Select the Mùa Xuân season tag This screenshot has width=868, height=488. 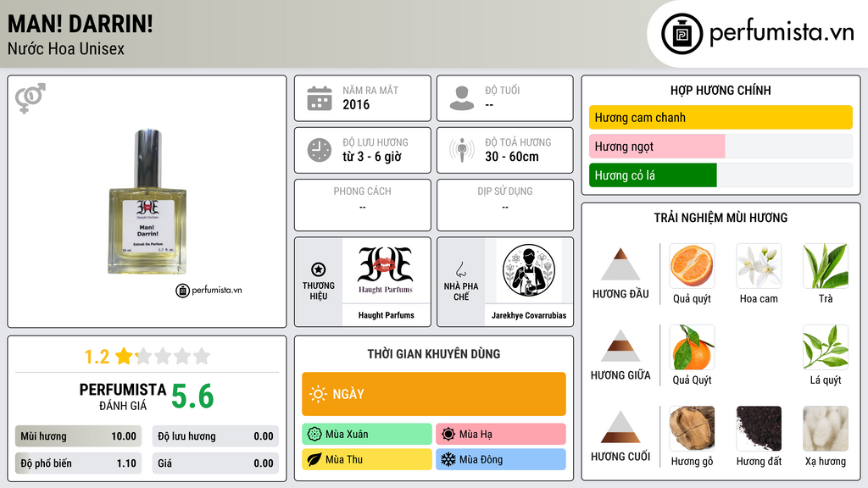(366, 435)
